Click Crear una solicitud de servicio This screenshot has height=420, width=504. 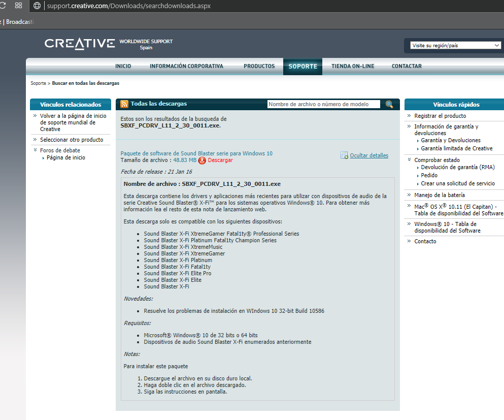(458, 183)
